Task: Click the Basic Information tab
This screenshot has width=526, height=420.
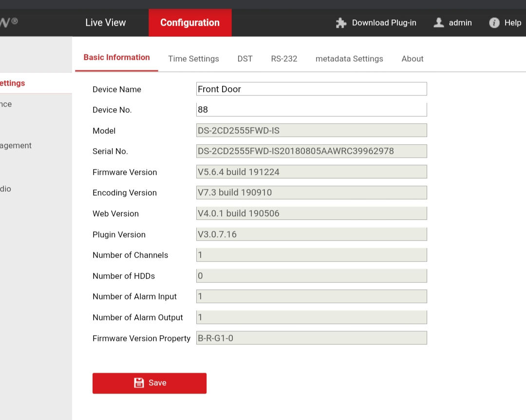Action: pyautogui.click(x=116, y=57)
